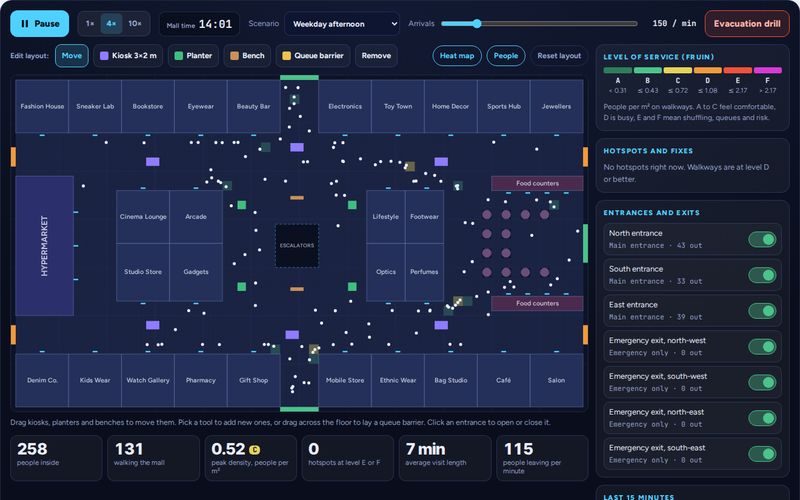800x500 pixels.
Task: Toggle the People overlay
Action: tap(506, 56)
